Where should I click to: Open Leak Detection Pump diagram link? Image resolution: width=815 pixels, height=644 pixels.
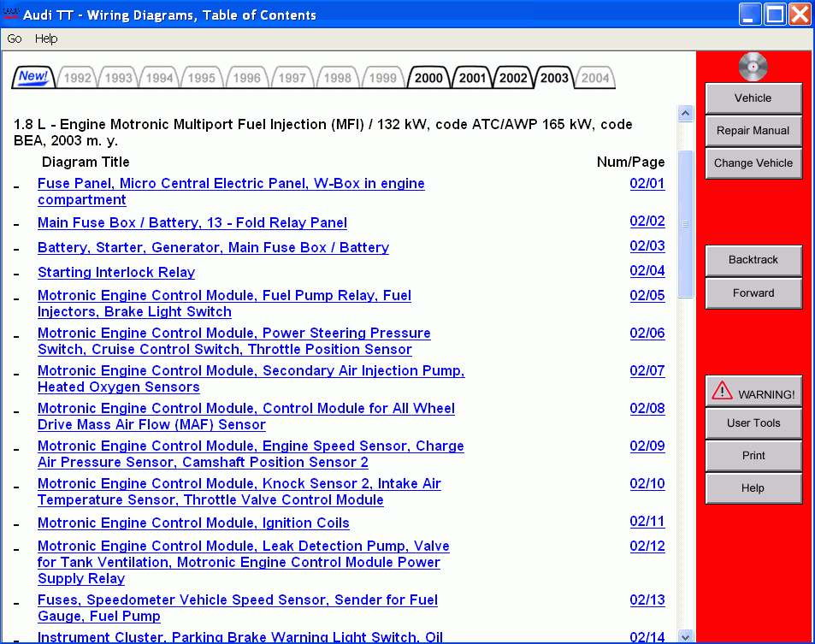243,563
